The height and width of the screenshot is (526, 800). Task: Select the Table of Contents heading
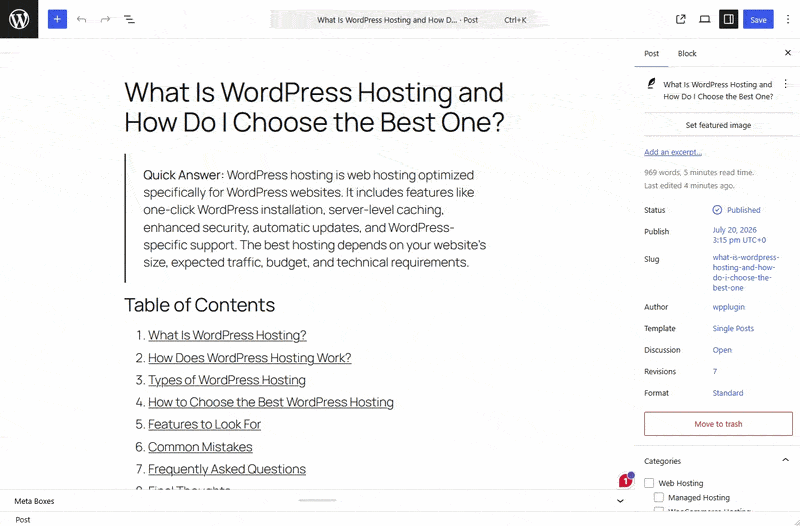[199, 305]
